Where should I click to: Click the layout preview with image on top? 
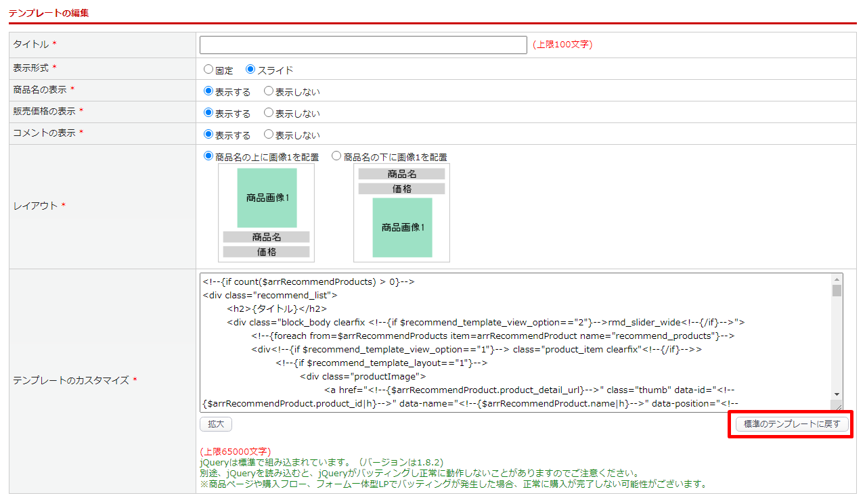(x=266, y=212)
